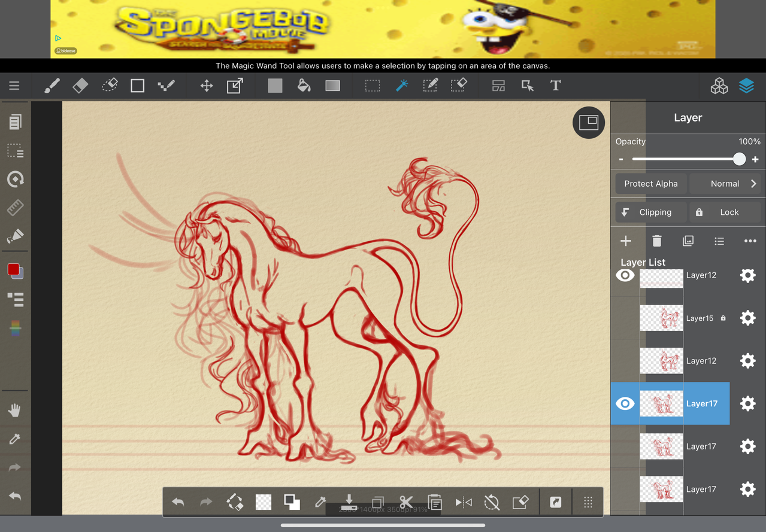Select the Brush tool
This screenshot has width=766, height=532.
click(x=52, y=86)
